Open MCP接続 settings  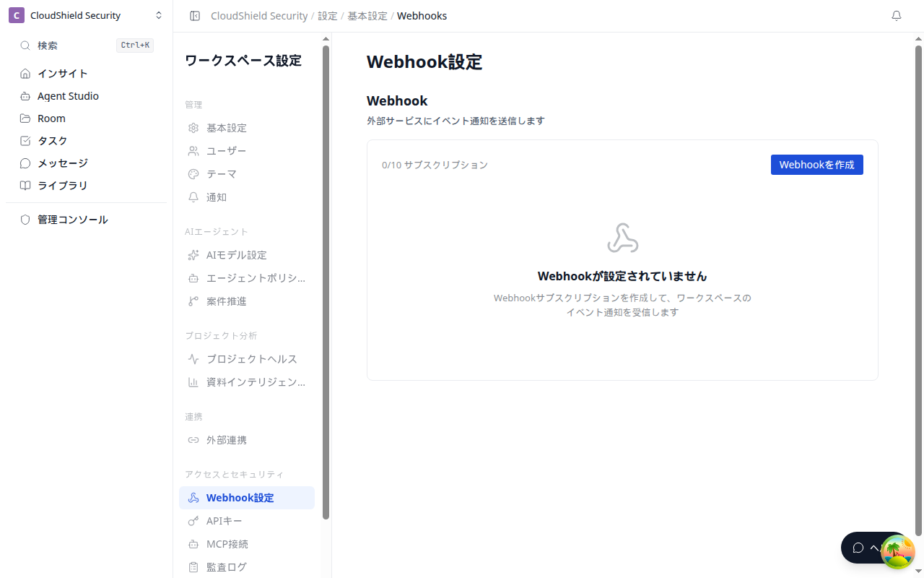247,544
